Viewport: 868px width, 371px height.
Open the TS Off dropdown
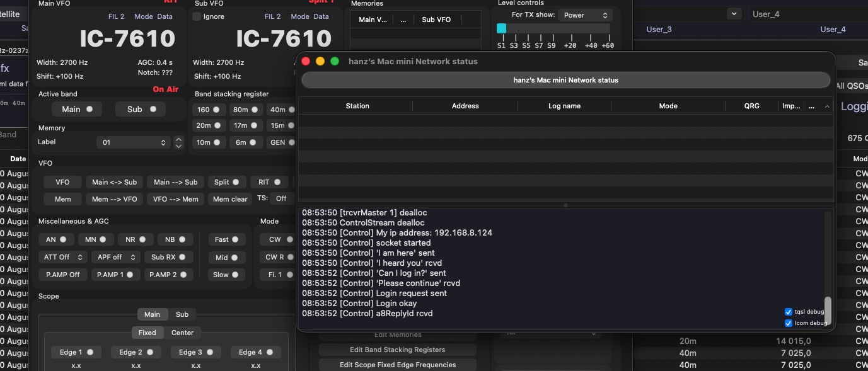281,198
